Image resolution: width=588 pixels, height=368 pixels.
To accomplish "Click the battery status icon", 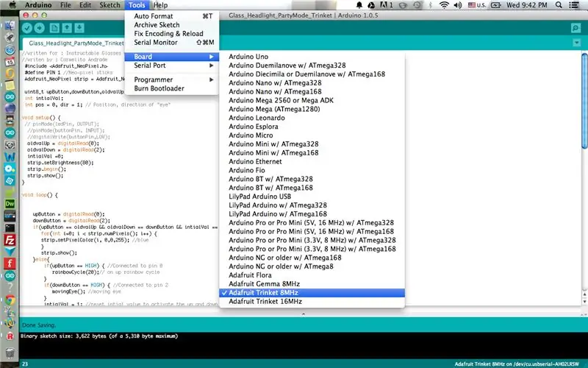I will coord(495,5).
